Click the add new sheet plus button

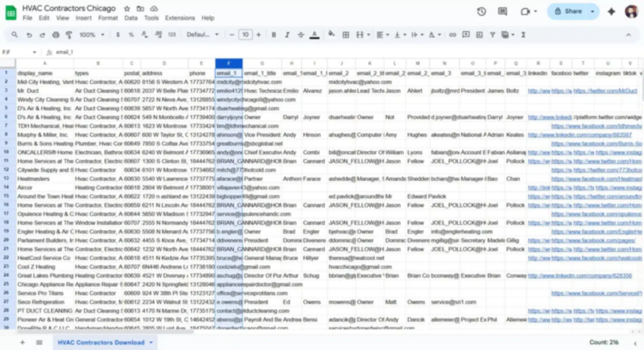(x=22, y=343)
